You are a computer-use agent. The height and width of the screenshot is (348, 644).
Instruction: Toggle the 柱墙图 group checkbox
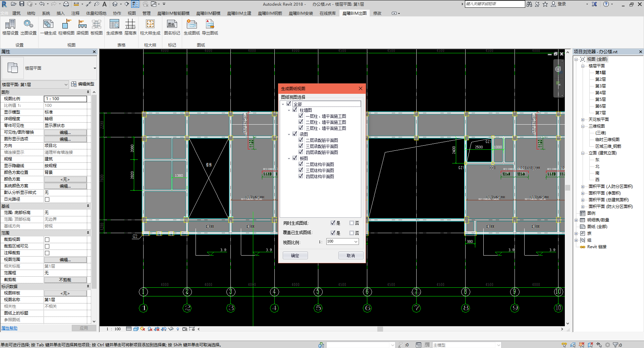[295, 110]
